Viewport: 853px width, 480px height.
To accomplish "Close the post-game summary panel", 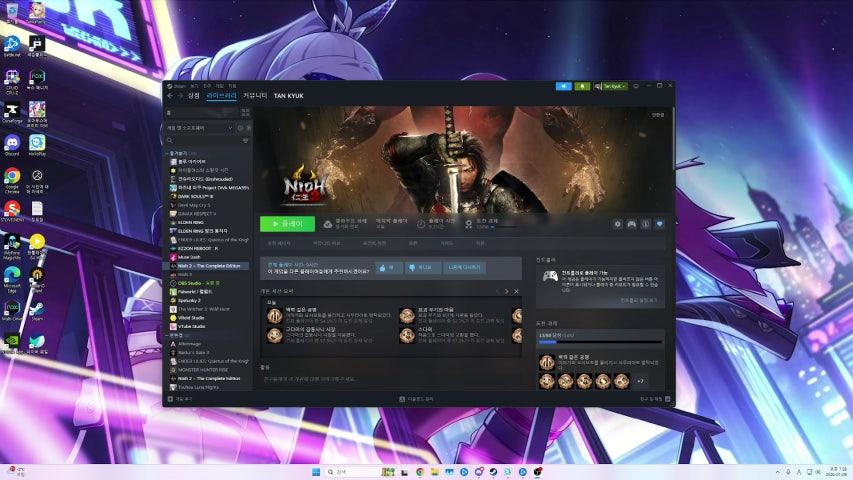I will (516, 291).
